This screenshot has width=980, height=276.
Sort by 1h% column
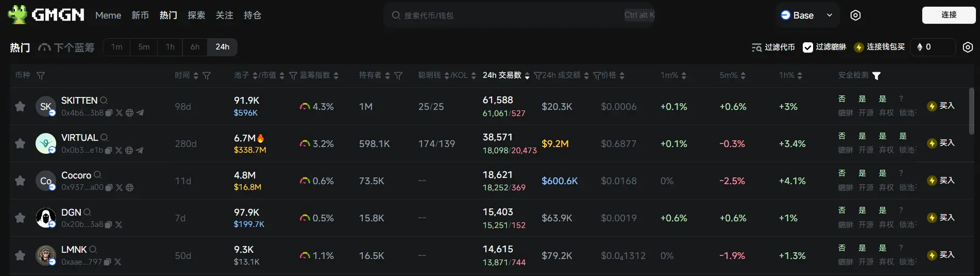pos(800,75)
